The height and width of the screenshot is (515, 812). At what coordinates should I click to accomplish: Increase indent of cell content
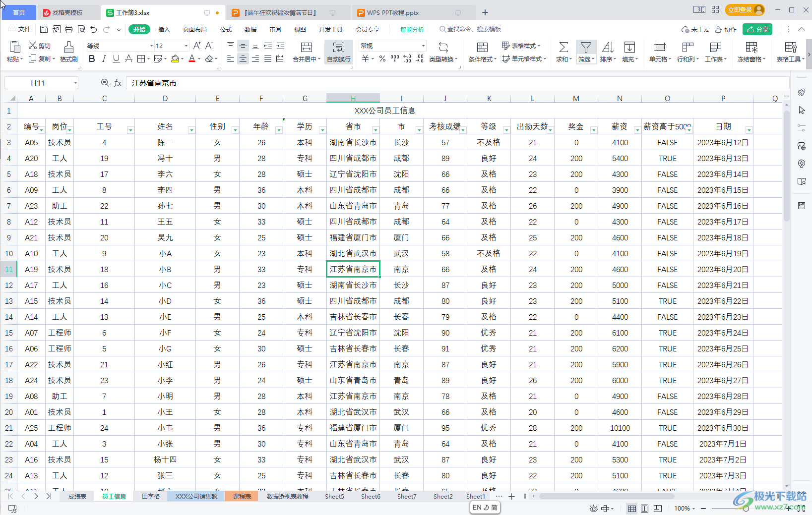(280, 46)
